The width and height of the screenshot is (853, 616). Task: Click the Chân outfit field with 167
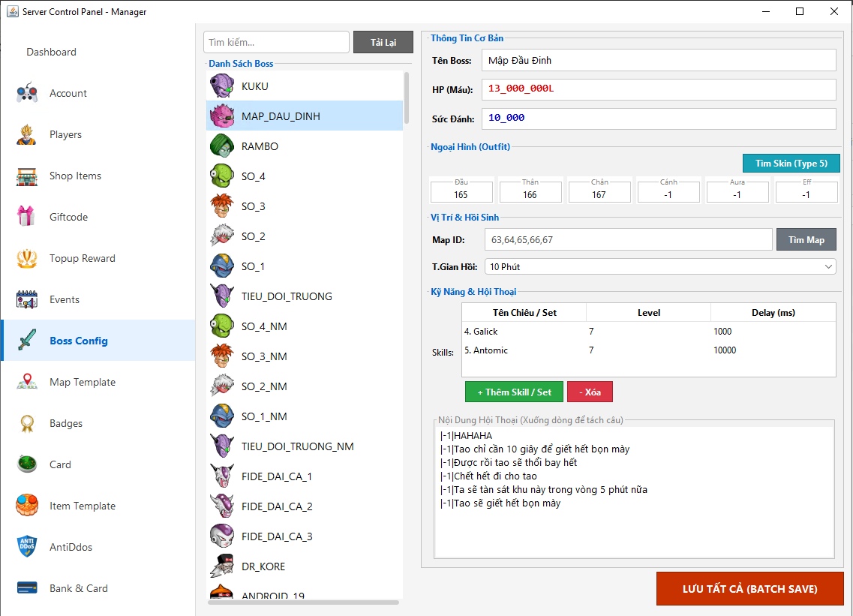click(599, 193)
